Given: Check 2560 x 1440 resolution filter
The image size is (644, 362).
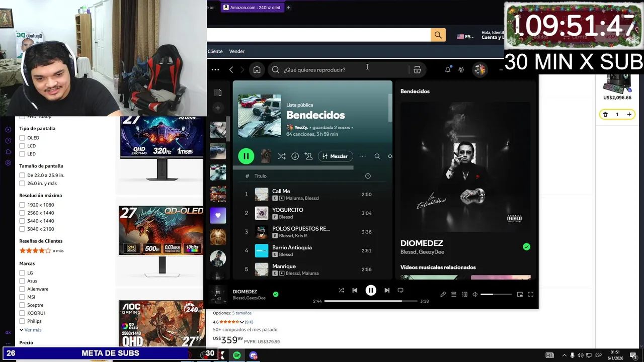Looking at the screenshot, I should (22, 213).
